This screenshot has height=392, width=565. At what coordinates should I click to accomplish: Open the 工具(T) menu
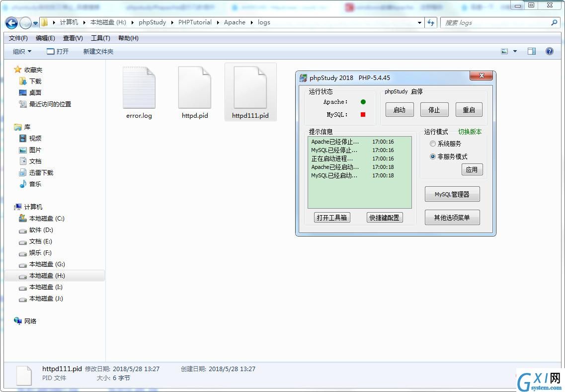coord(100,38)
